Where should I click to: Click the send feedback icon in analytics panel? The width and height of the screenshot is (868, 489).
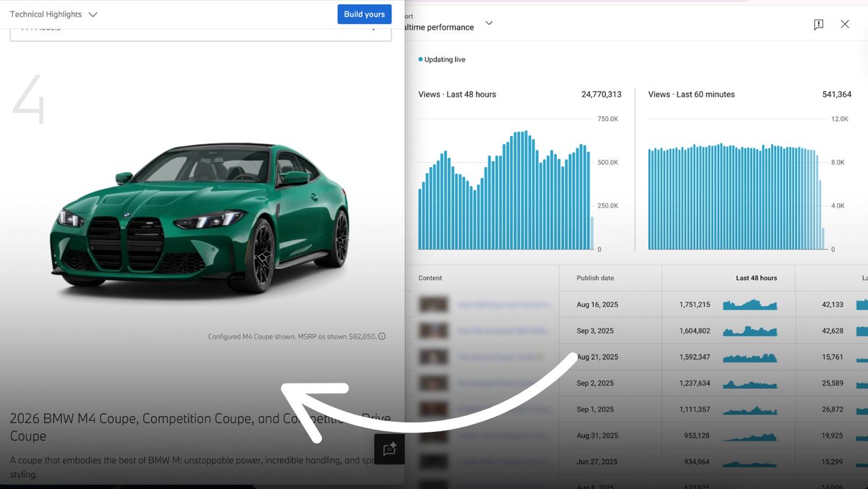pyautogui.click(x=818, y=25)
